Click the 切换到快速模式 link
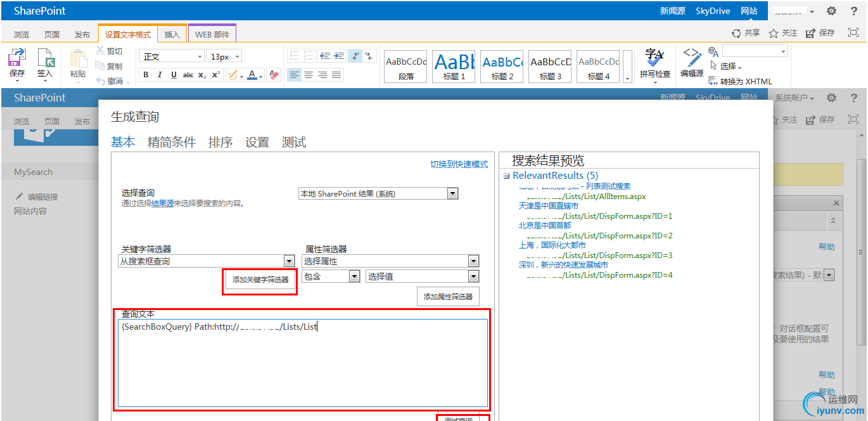868x421 pixels. pos(459,164)
